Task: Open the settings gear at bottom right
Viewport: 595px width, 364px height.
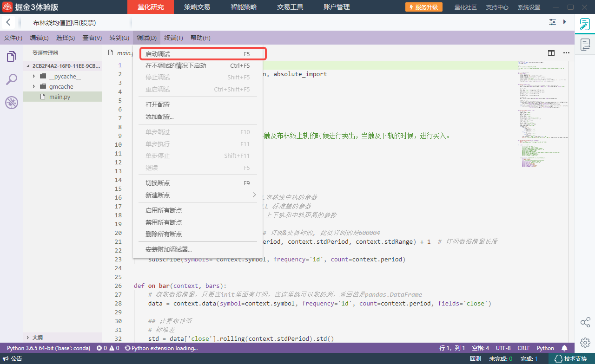Action: click(x=585, y=343)
